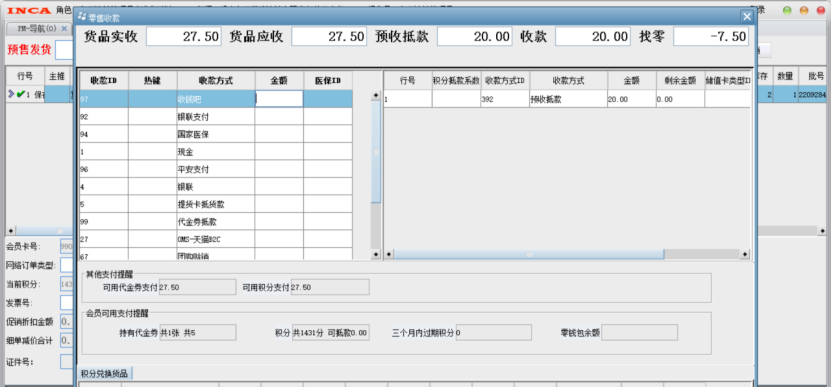Select the FM-导航(0) tab
831x388 pixels.
click(37, 28)
